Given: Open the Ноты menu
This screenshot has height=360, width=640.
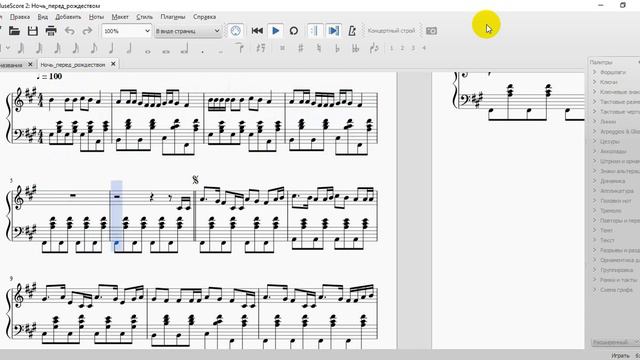Looking at the screenshot, I should point(96,17).
